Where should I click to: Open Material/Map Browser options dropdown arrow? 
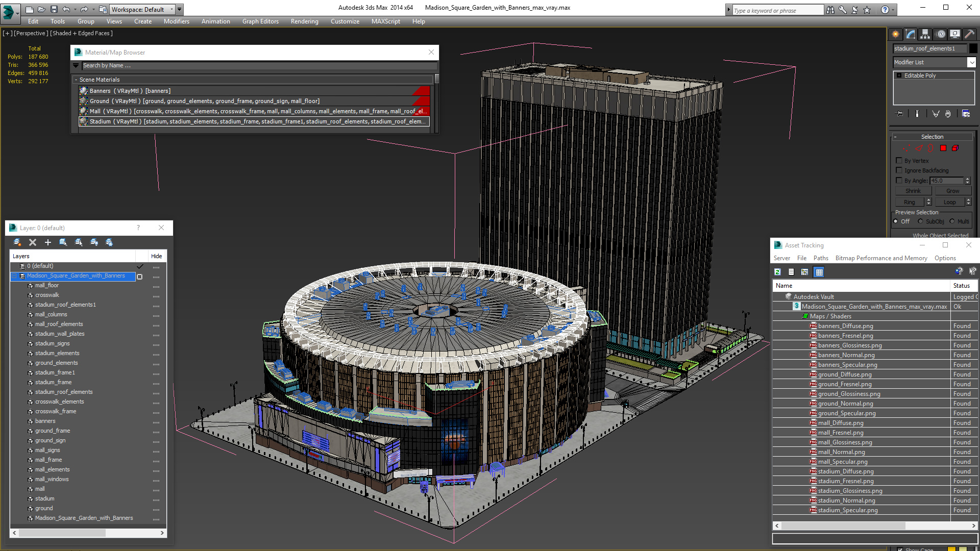76,65
